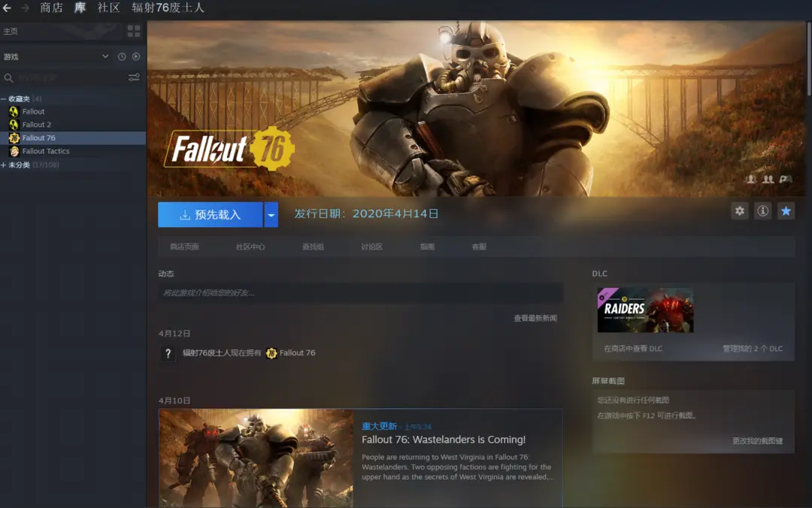Click the 发行日期 release date text
Image resolution: width=812 pixels, height=508 pixels.
[x=366, y=214]
